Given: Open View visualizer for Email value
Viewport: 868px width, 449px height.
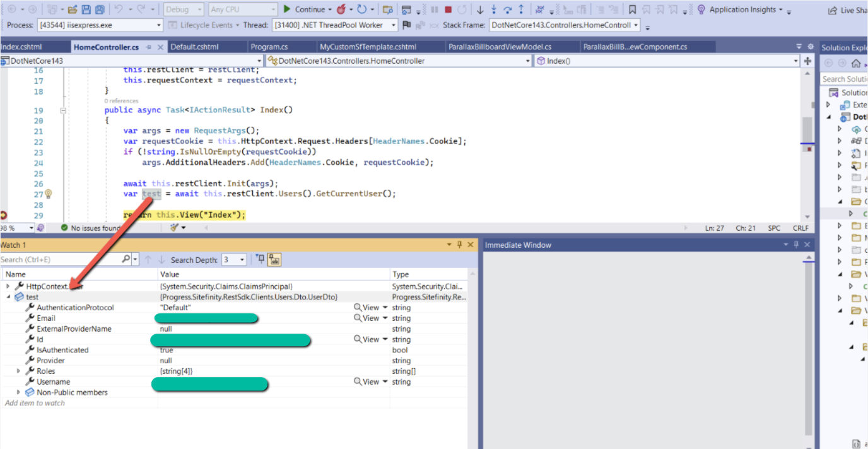Looking at the screenshot, I should 370,318.
